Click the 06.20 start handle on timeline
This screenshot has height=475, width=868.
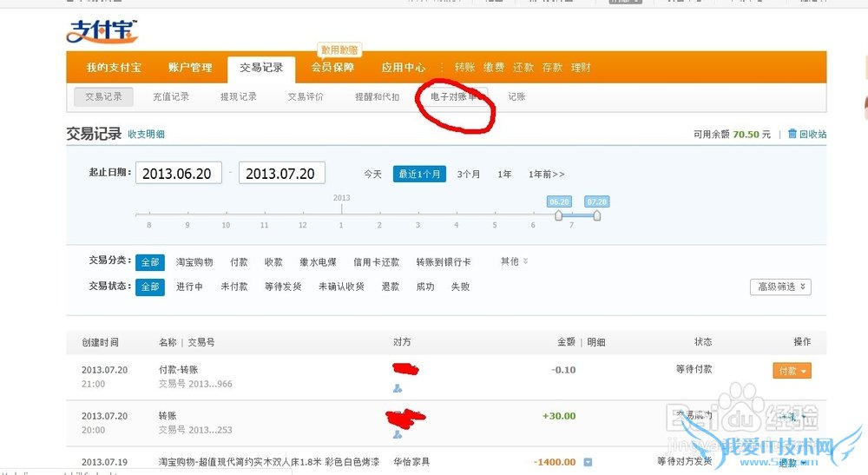pyautogui.click(x=559, y=215)
